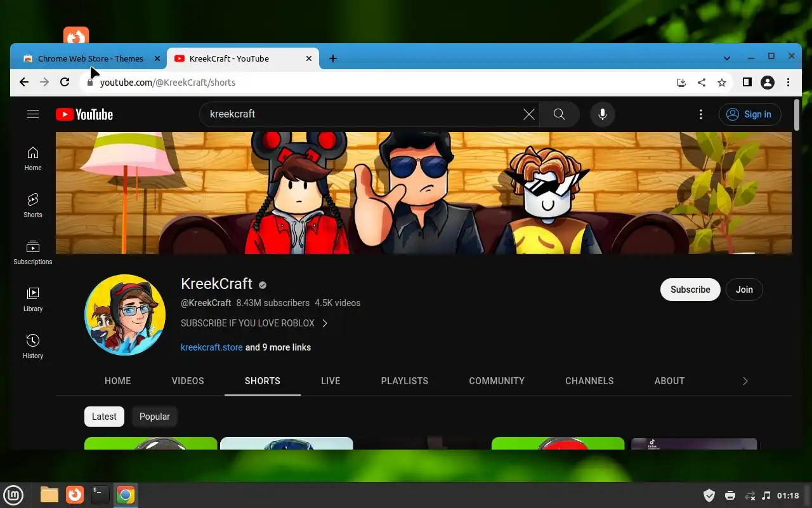
Task: Open the tab search dropdown arrow
Action: 727,58
